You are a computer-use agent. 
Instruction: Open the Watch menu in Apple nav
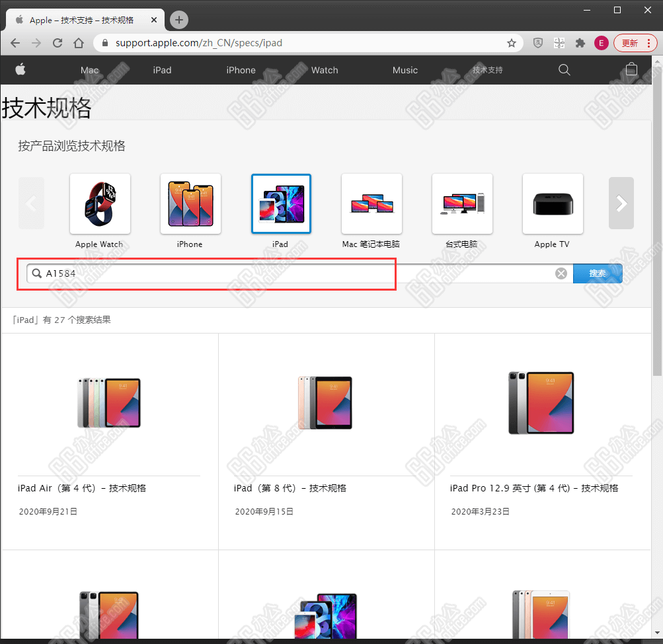point(325,70)
